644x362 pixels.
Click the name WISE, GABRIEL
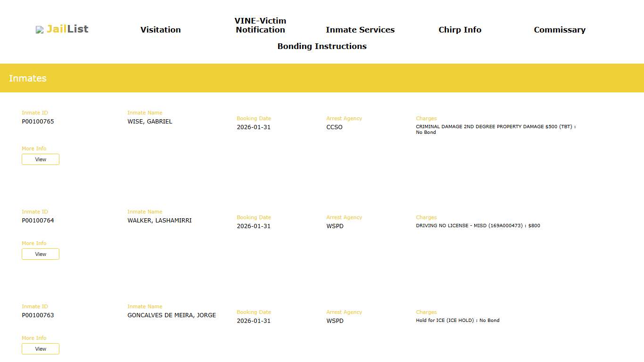click(x=149, y=122)
